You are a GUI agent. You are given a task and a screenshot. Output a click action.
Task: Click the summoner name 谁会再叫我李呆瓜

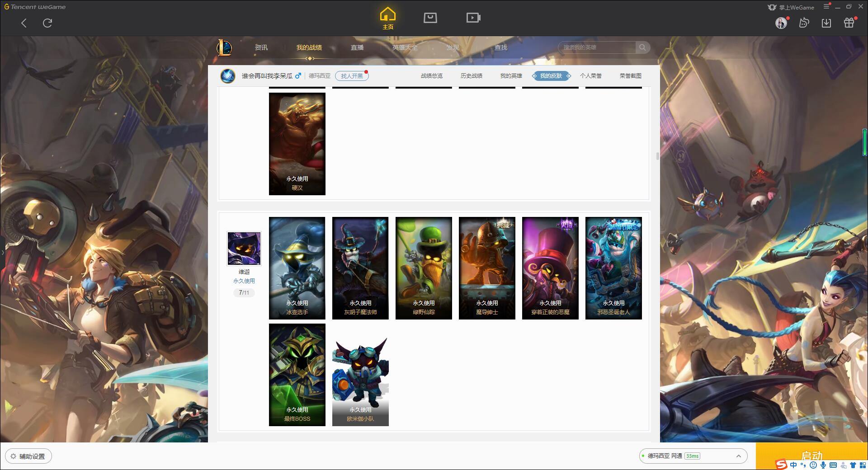pos(267,76)
